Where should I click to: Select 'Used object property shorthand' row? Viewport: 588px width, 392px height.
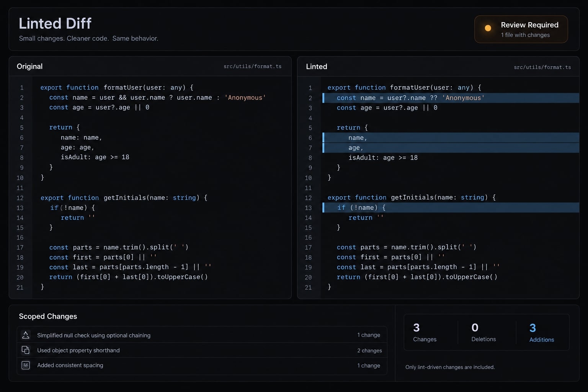click(x=202, y=350)
